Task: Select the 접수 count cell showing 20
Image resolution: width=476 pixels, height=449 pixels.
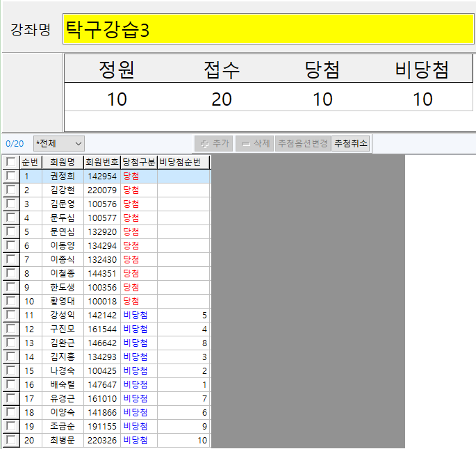Action: pyautogui.click(x=222, y=99)
